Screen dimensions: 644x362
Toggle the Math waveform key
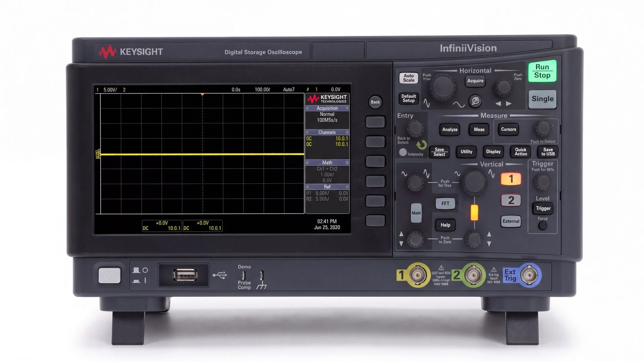[416, 213]
